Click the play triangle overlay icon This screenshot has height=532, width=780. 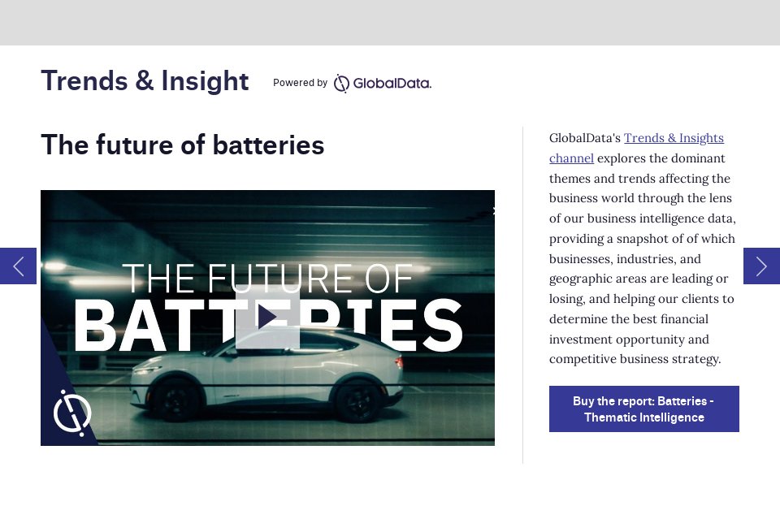coord(267,318)
